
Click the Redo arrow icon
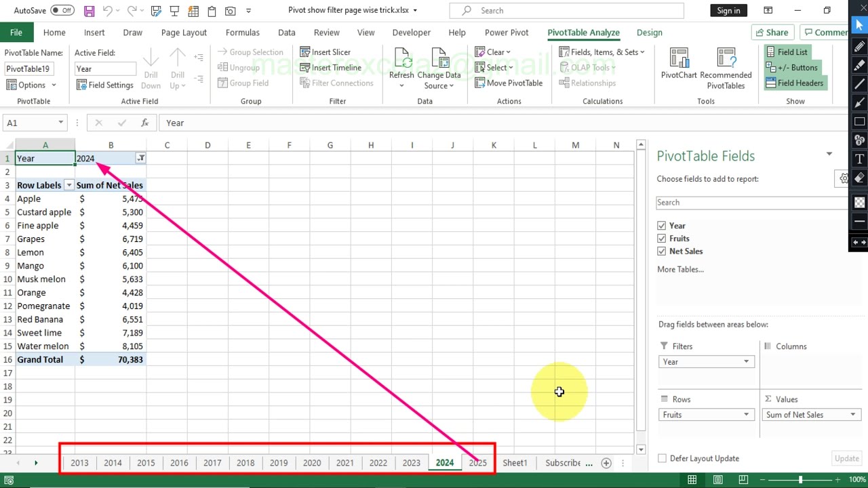click(x=132, y=11)
